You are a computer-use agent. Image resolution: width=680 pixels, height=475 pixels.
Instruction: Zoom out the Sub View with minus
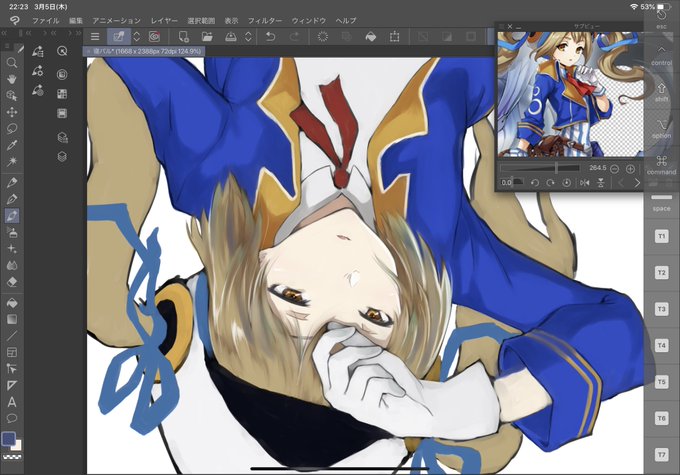(x=614, y=169)
